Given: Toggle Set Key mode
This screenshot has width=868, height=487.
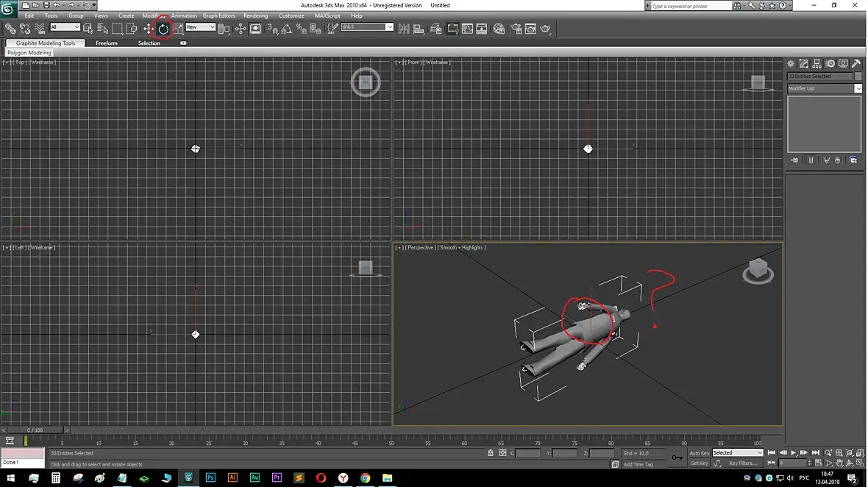Looking at the screenshot, I should [x=699, y=463].
